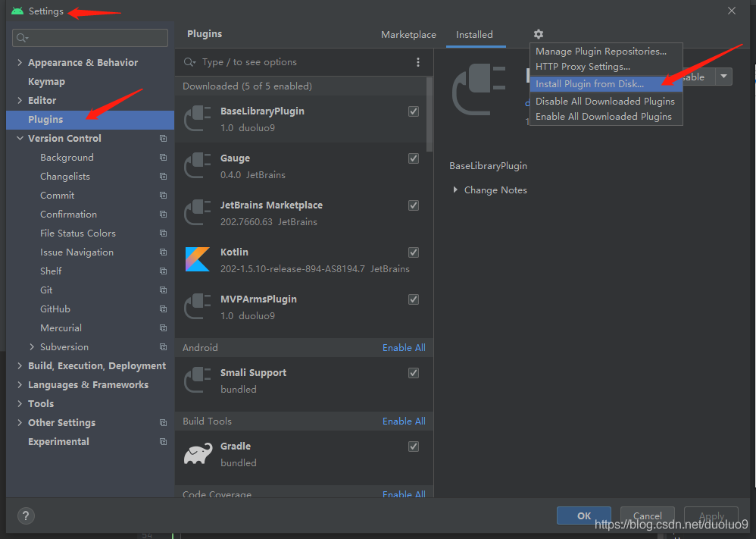Collapse the Version Control node
This screenshot has height=539, width=756.
[x=20, y=139]
